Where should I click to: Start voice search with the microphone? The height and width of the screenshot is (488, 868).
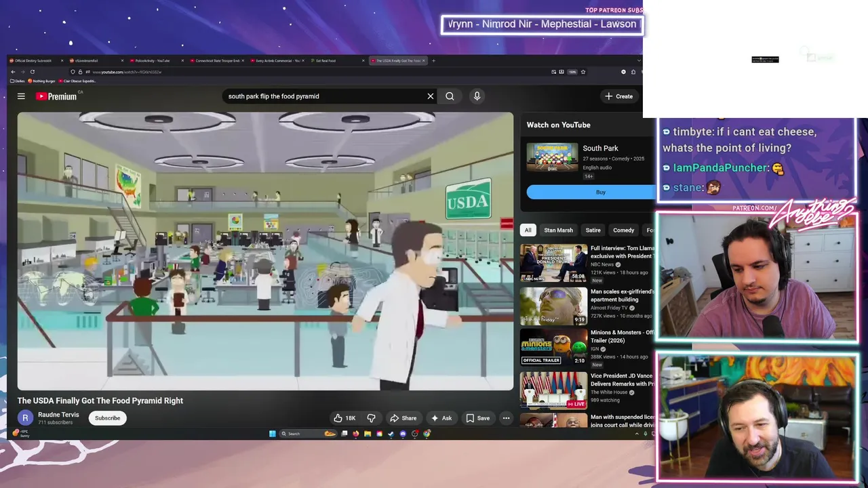pyautogui.click(x=477, y=96)
